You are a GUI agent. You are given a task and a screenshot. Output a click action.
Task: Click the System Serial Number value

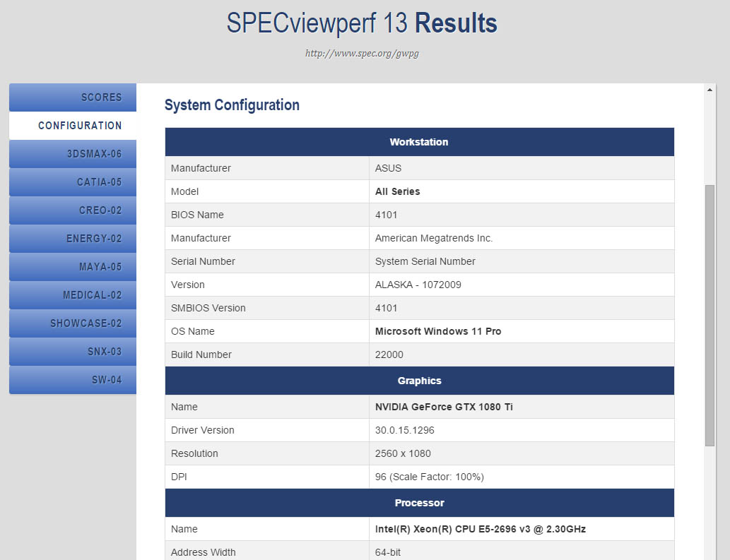pyautogui.click(x=425, y=261)
